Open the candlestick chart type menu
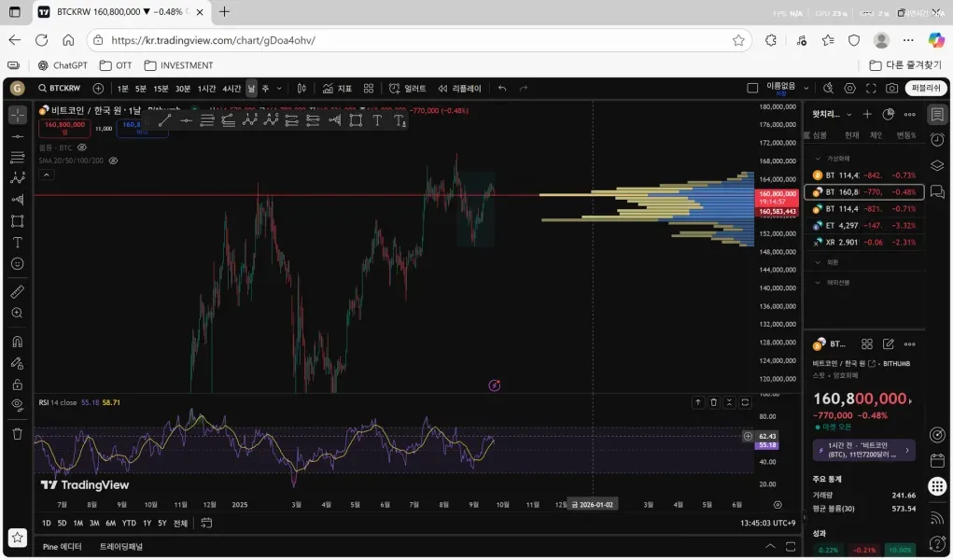 coord(301,88)
